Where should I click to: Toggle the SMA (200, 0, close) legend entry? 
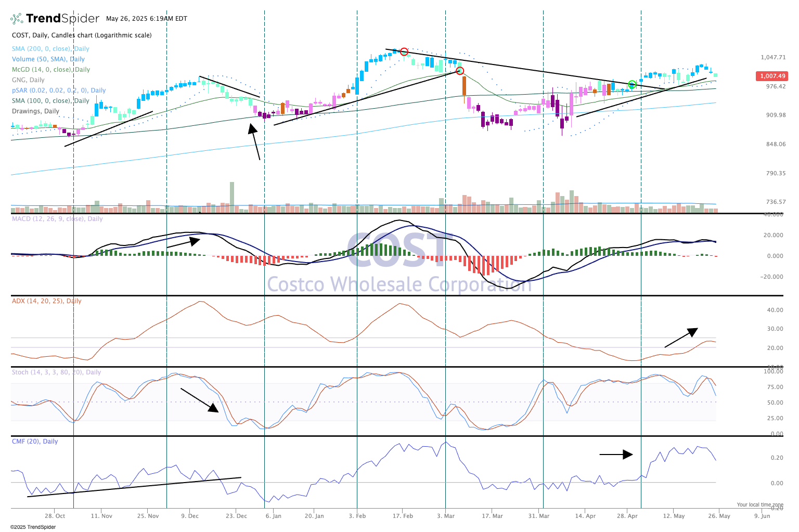click(x=50, y=49)
